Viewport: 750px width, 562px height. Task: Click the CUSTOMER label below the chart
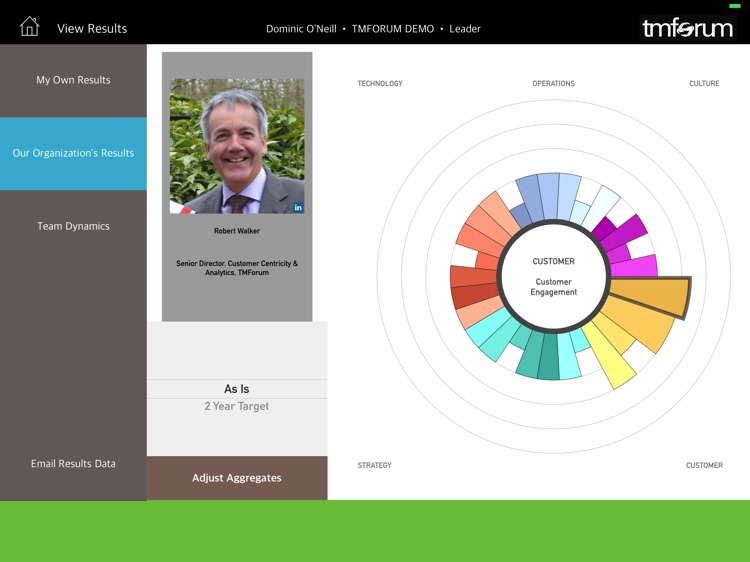[x=704, y=465]
